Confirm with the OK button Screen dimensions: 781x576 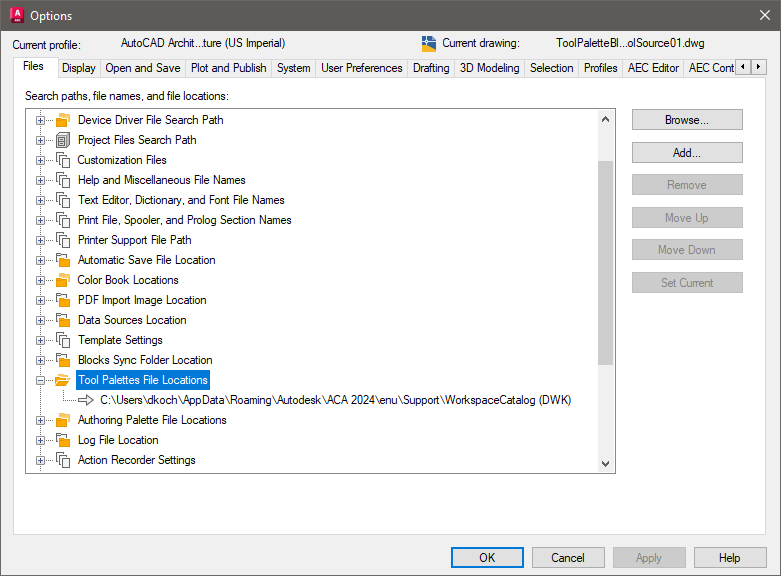pyautogui.click(x=487, y=558)
